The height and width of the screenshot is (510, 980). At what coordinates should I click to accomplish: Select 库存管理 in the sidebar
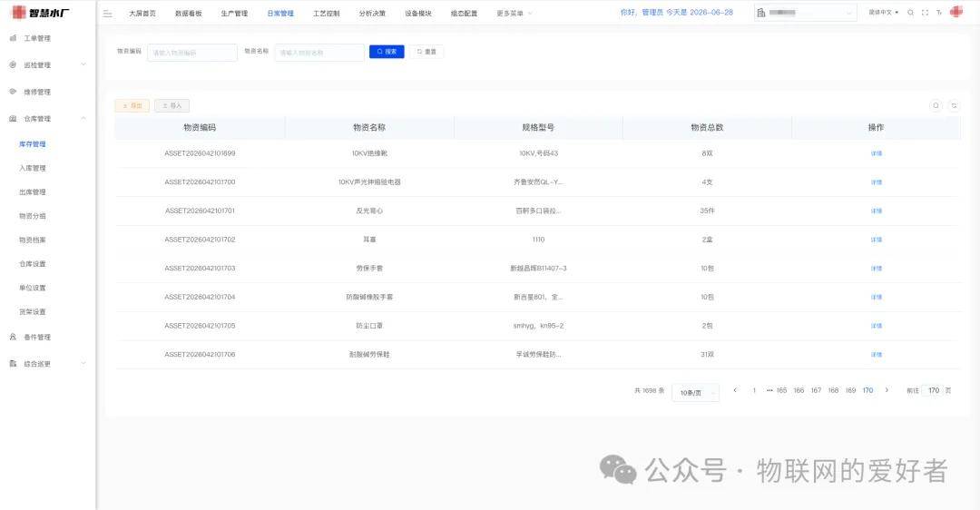click(x=32, y=143)
